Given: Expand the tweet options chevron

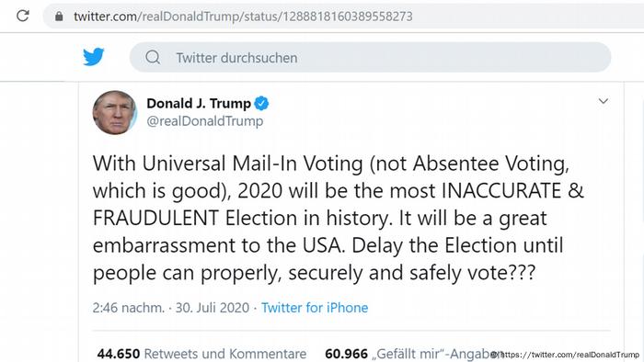Looking at the screenshot, I should click(x=603, y=101).
